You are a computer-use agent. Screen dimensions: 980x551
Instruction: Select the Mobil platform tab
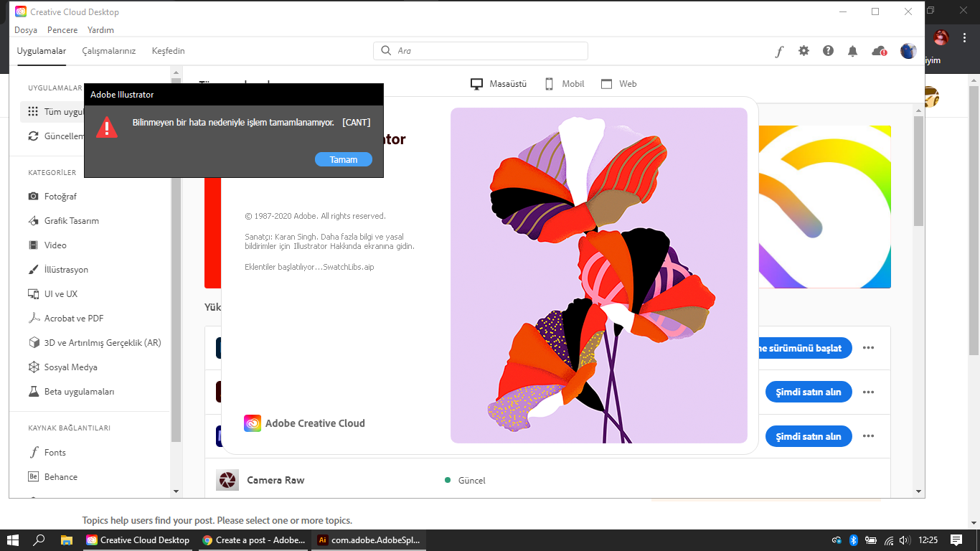point(564,84)
